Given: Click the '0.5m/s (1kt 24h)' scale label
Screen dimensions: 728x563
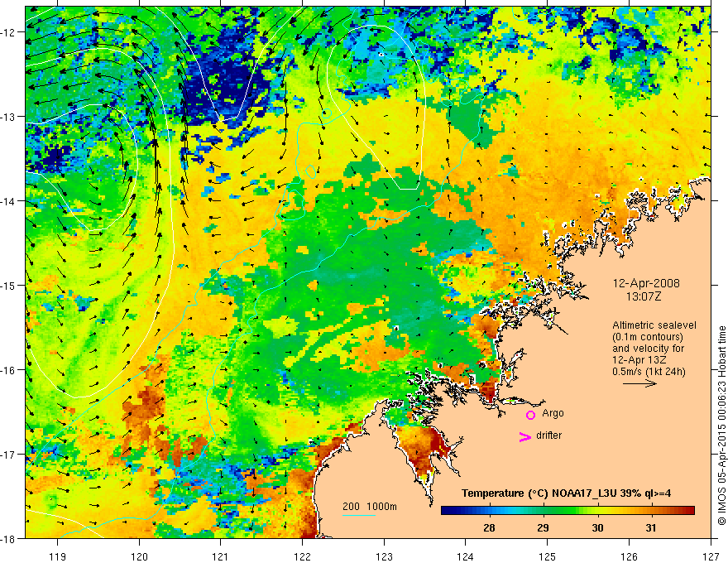Looking at the screenshot, I should click(x=649, y=371).
